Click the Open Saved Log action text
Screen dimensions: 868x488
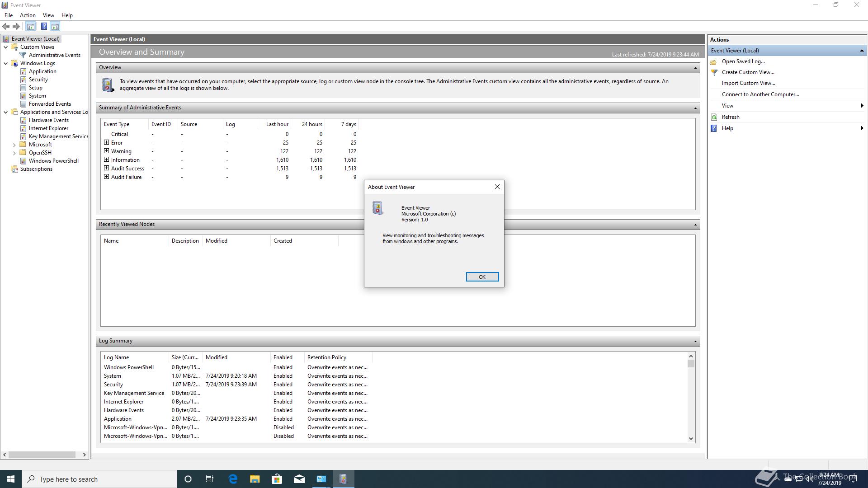(x=743, y=61)
